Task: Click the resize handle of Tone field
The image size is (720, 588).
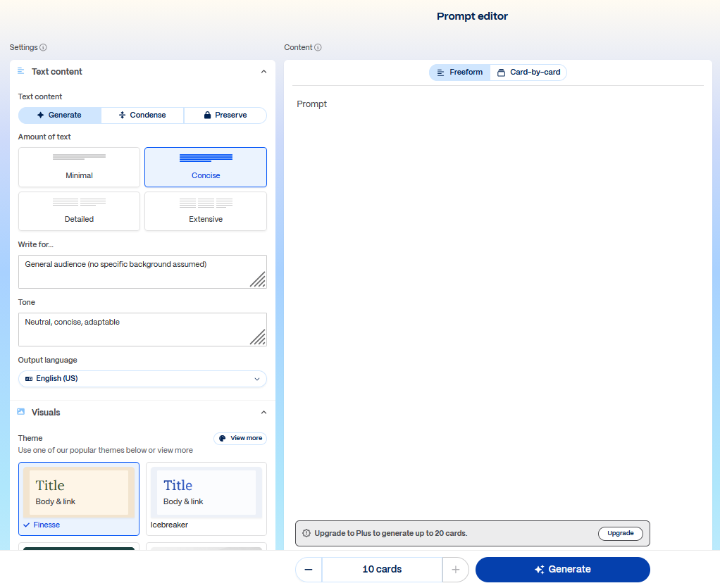Action: (258, 337)
